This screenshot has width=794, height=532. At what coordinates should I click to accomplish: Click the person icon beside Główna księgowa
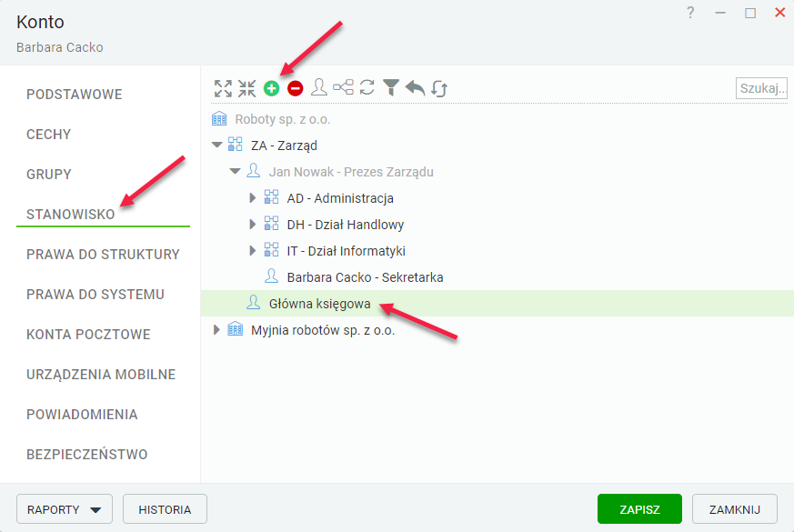(x=253, y=302)
